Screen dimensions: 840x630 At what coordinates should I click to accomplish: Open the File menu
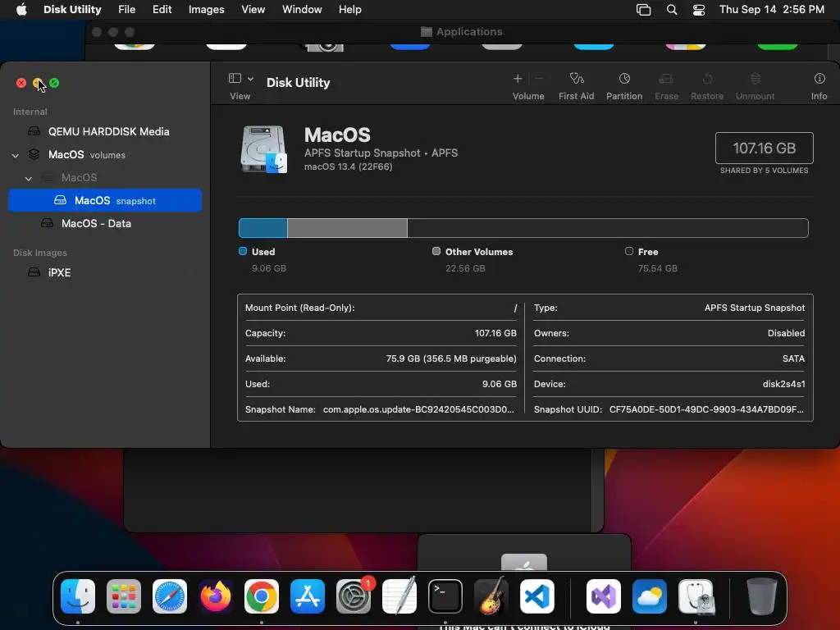point(126,10)
